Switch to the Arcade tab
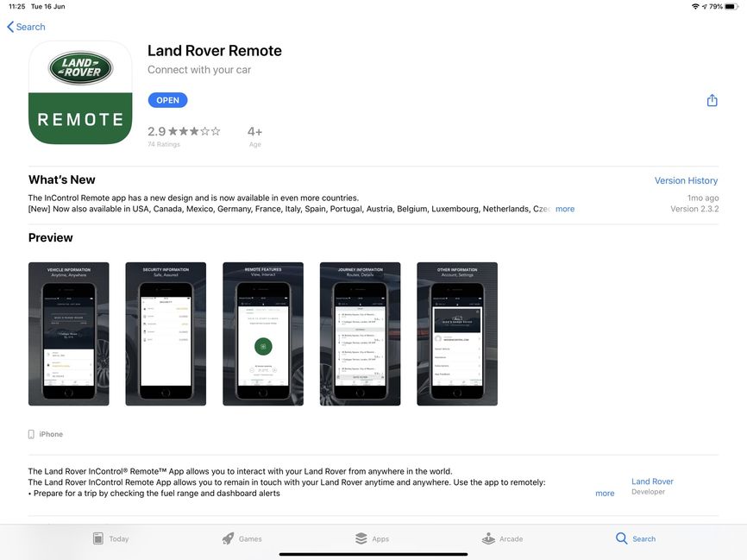Viewport: 747px width, 560px height. (x=503, y=538)
